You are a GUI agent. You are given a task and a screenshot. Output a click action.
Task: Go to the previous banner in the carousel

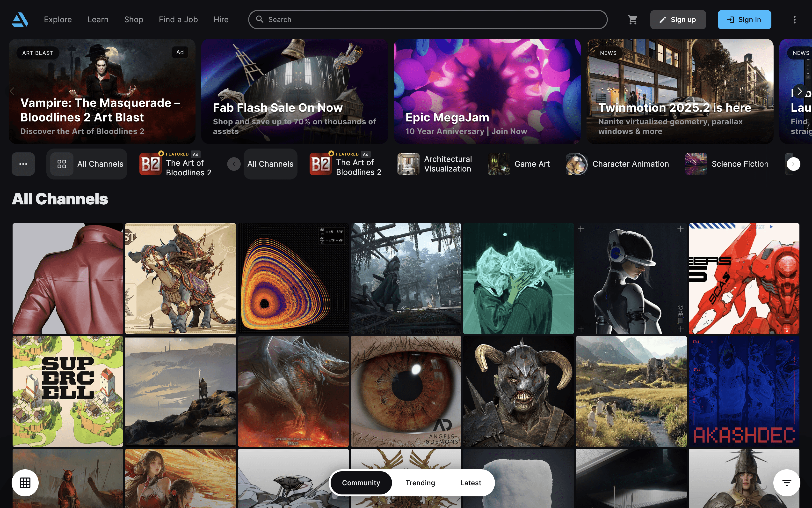click(x=12, y=91)
